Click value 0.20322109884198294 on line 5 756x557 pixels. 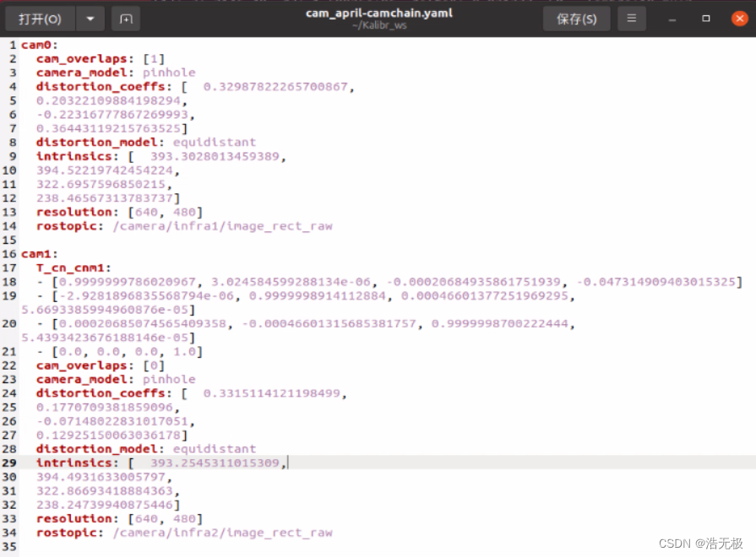(108, 100)
